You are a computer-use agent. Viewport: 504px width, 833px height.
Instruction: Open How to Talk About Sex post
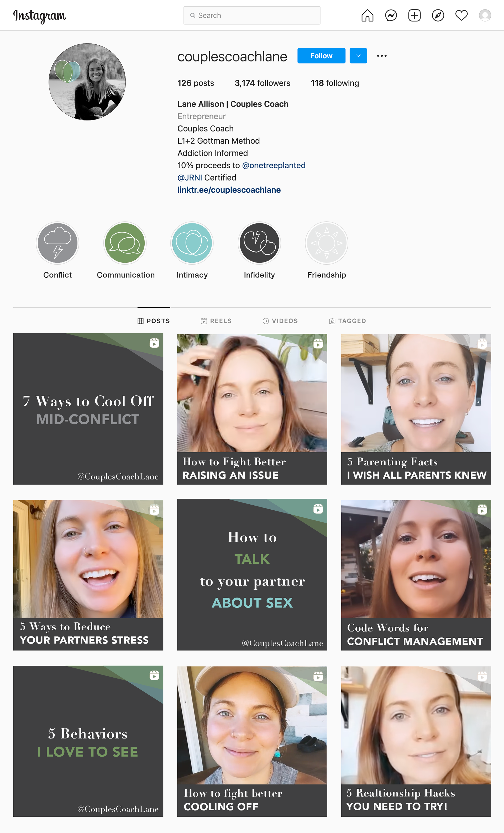point(252,575)
